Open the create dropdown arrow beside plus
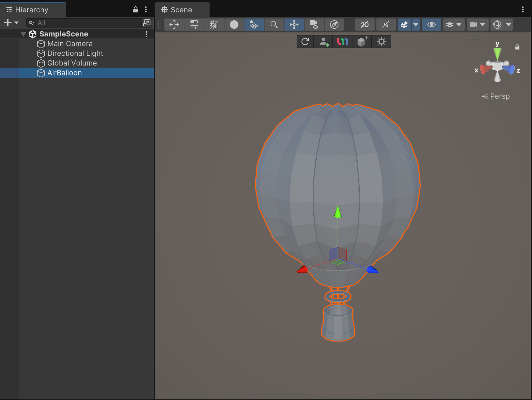 16,23
